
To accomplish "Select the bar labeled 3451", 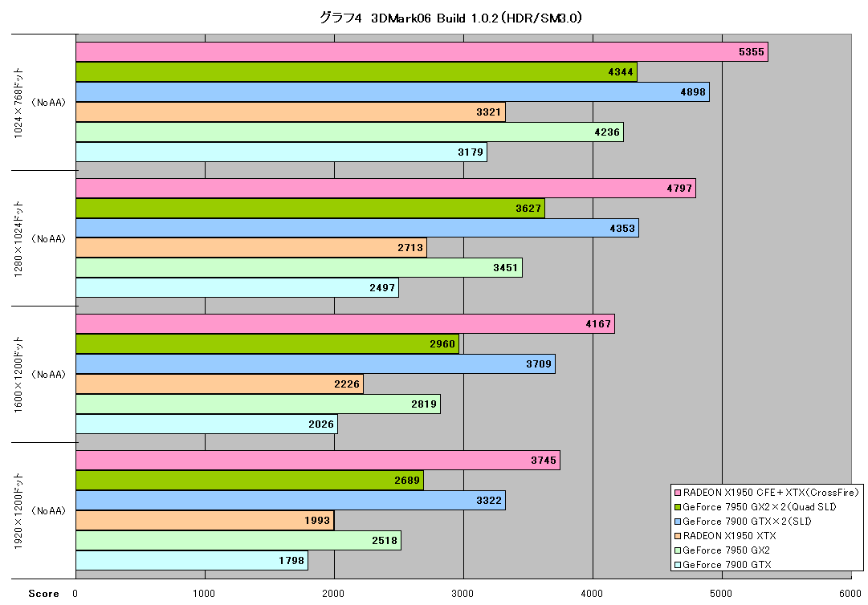I will pos(299,268).
